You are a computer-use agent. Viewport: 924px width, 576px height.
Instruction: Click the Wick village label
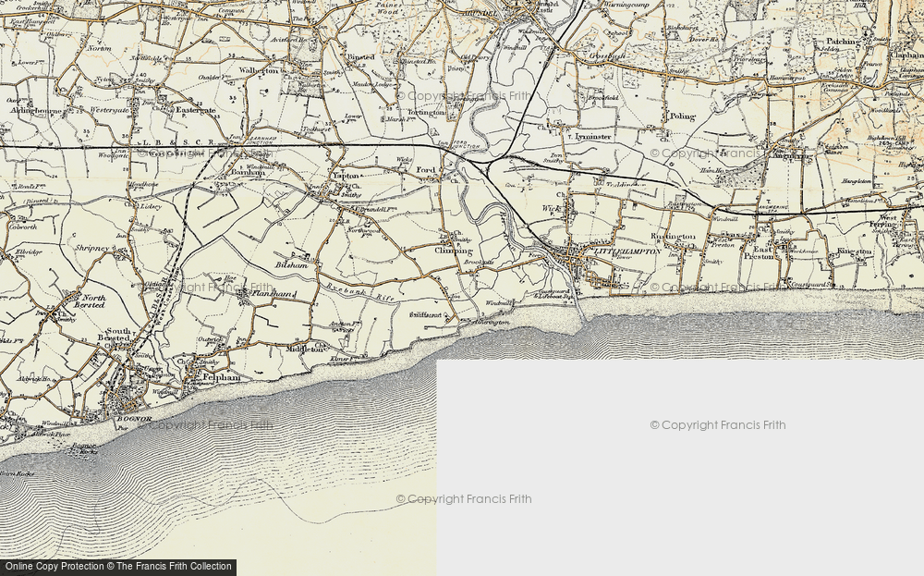tap(551, 208)
